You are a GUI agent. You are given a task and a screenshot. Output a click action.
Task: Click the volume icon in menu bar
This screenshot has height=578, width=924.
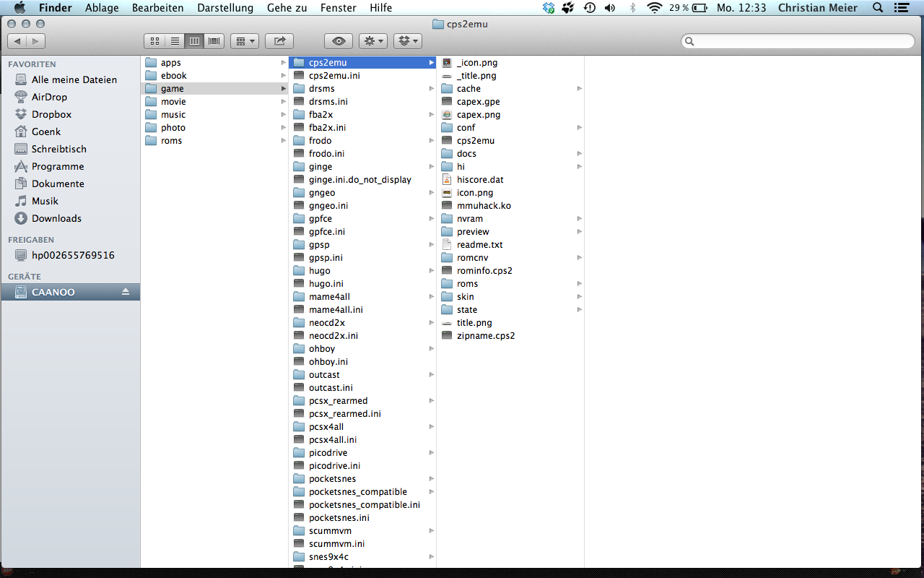tap(610, 8)
